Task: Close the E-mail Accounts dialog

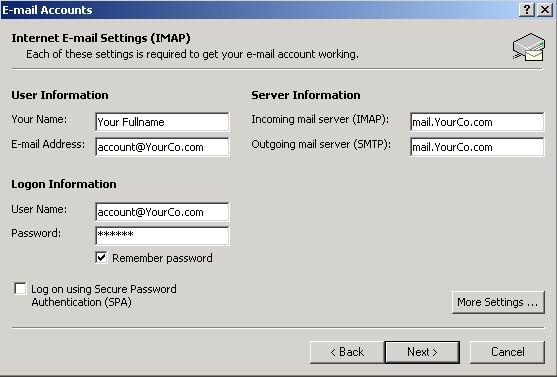Action: pyautogui.click(x=545, y=10)
